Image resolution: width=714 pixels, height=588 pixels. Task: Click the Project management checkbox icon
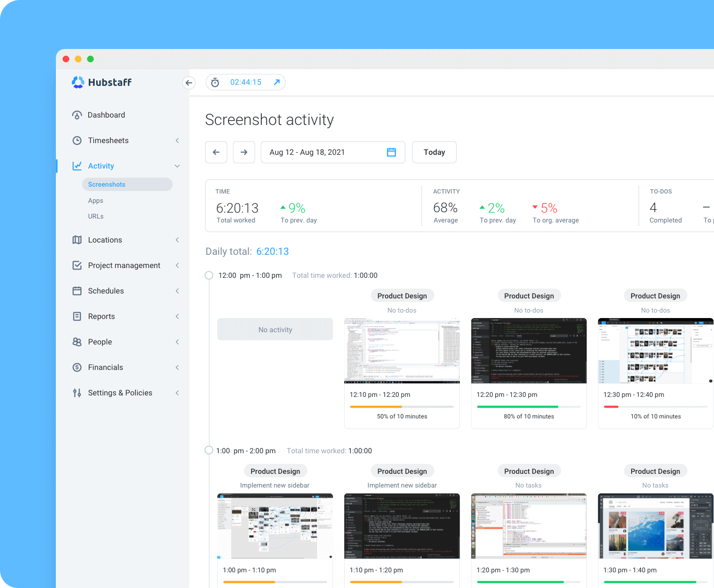pyautogui.click(x=77, y=266)
